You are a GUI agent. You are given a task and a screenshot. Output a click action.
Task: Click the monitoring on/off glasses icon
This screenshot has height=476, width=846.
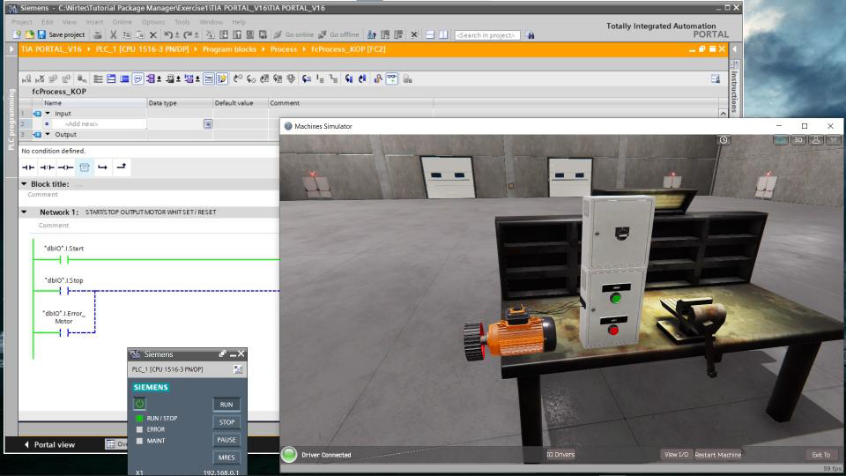(392, 79)
